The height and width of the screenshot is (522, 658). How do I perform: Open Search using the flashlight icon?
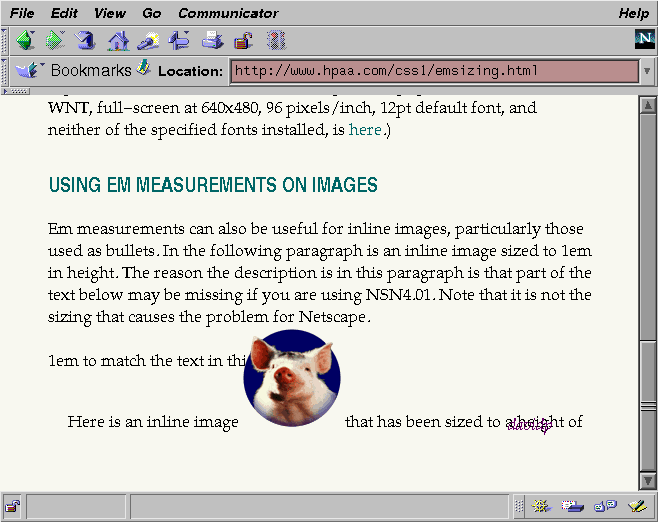pos(148,41)
